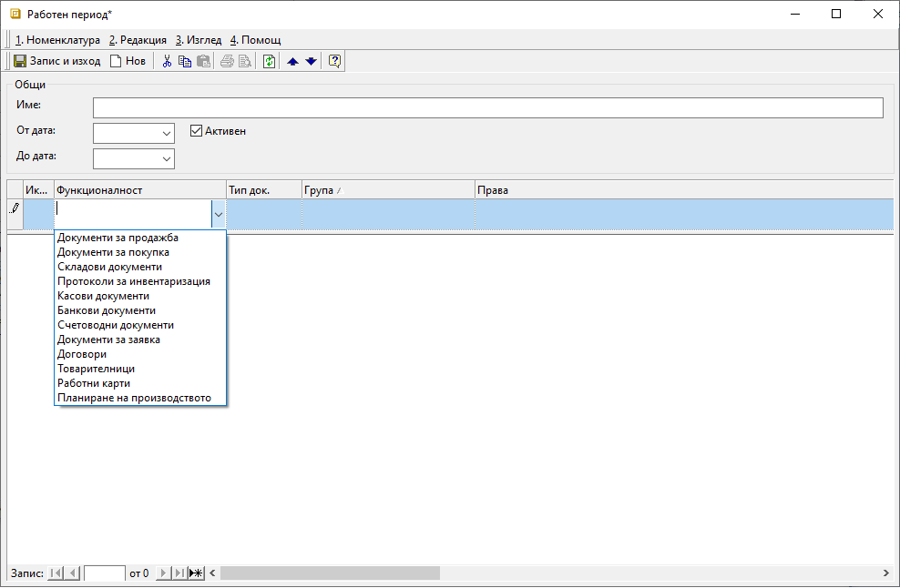The height and width of the screenshot is (588, 900).
Task: Expand the До дата date dropdown
Action: click(166, 159)
